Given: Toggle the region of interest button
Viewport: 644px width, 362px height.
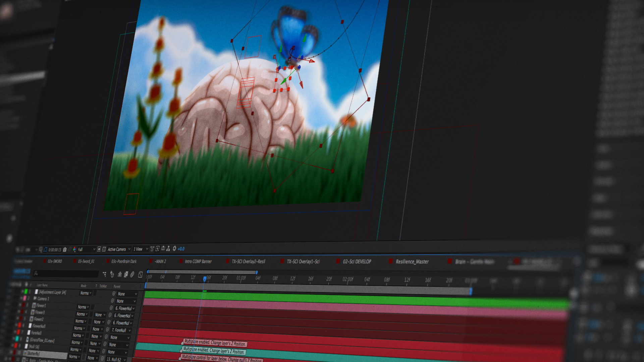Looking at the screenshot, I should [99, 249].
